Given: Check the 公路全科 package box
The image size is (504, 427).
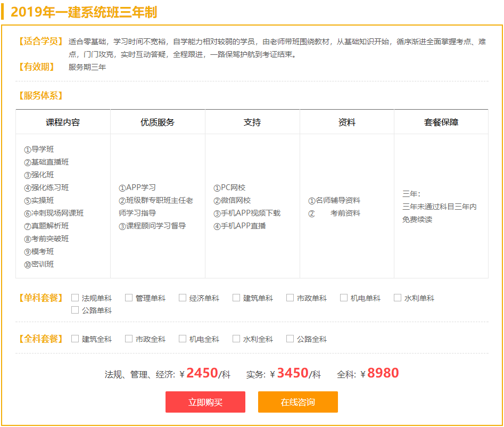Looking at the screenshot, I should point(290,339).
